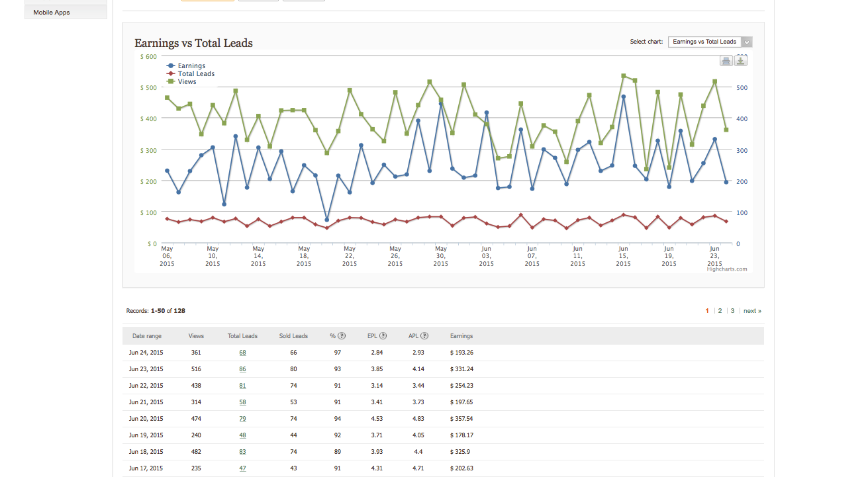Click the Total Leads column header
This screenshot has width=868, height=477.
pos(242,336)
